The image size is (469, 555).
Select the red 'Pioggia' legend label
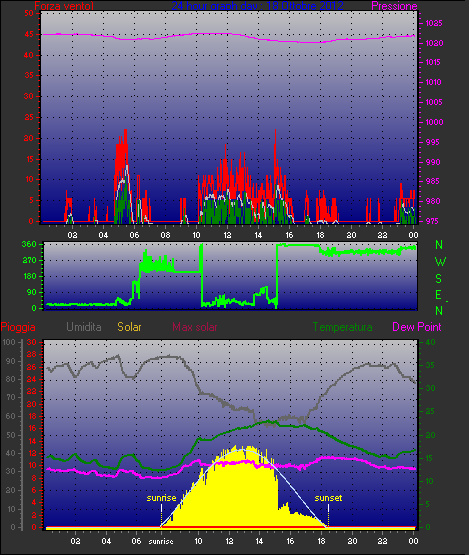pos(18,327)
